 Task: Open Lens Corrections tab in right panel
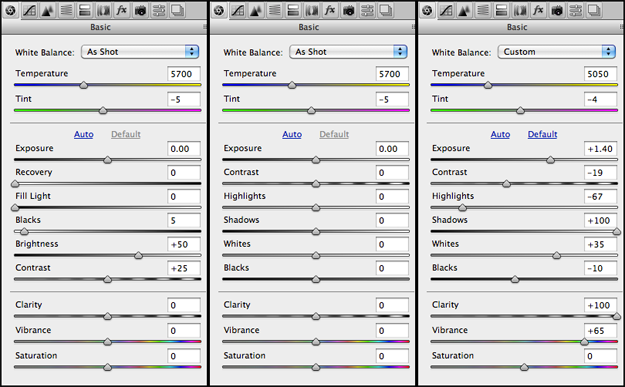(x=520, y=10)
